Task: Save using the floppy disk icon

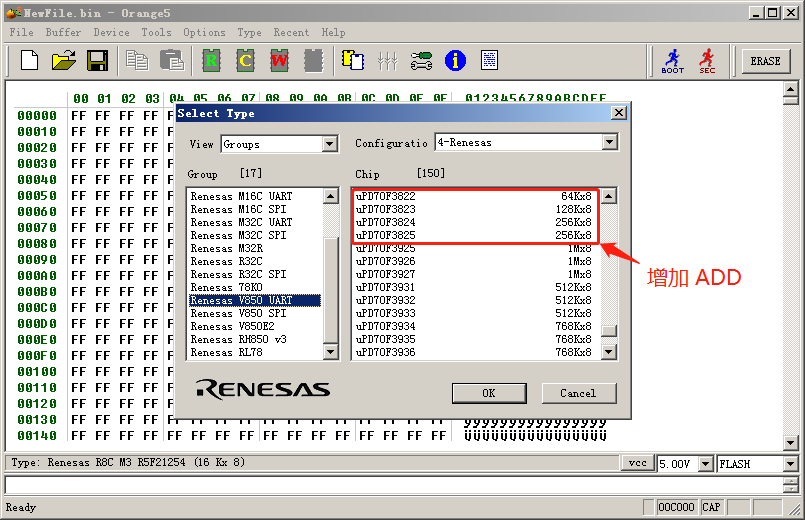Action: coord(97,61)
